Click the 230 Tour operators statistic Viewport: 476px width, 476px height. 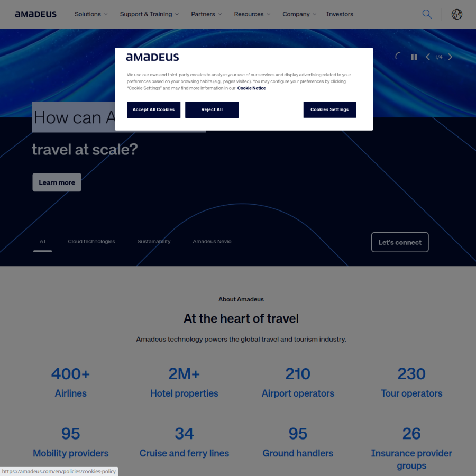(411, 382)
